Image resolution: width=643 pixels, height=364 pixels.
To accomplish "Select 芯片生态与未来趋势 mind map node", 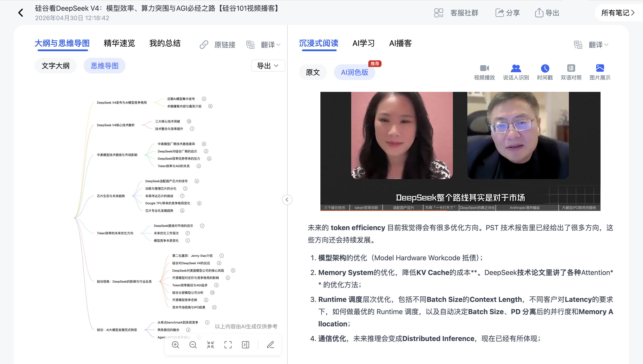I will (x=111, y=196).
